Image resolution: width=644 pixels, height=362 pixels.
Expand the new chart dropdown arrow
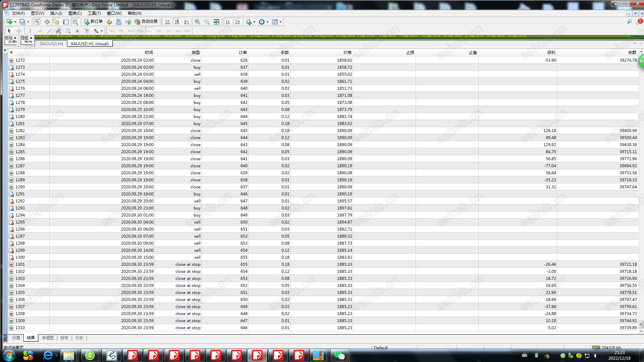click(15, 22)
